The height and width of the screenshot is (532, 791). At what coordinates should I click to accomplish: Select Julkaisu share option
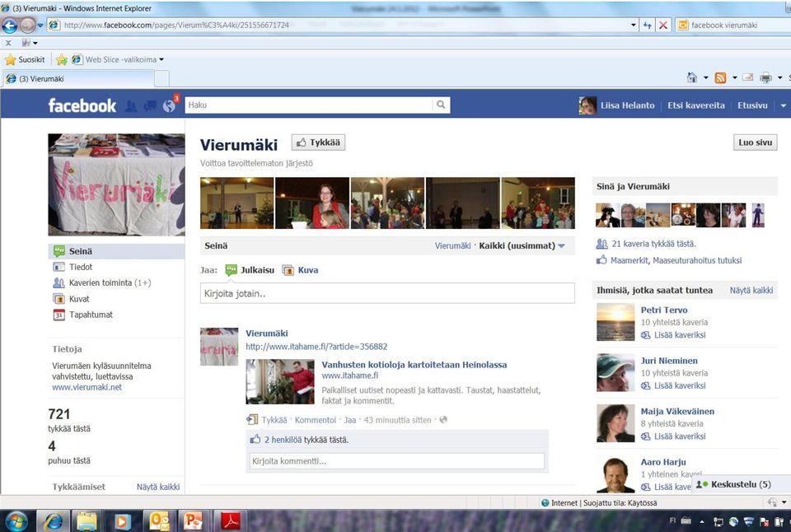pyautogui.click(x=250, y=270)
